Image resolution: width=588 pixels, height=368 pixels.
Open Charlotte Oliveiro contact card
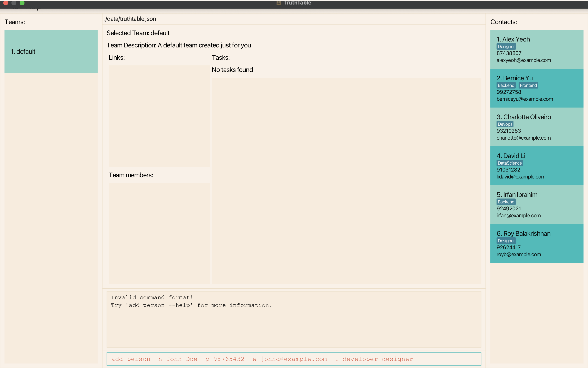537,127
